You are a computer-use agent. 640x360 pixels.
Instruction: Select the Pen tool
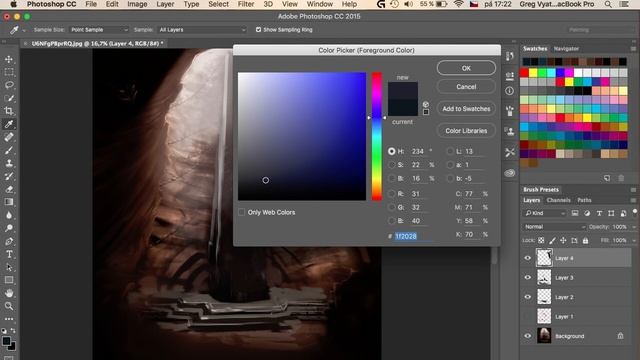pyautogui.click(x=9, y=241)
